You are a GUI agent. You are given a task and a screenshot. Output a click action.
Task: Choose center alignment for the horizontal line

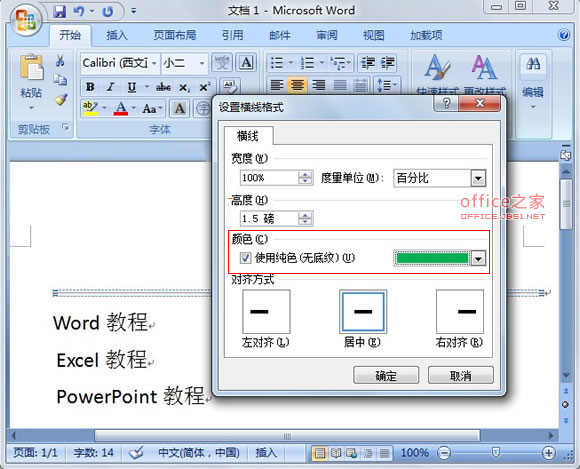pyautogui.click(x=363, y=311)
